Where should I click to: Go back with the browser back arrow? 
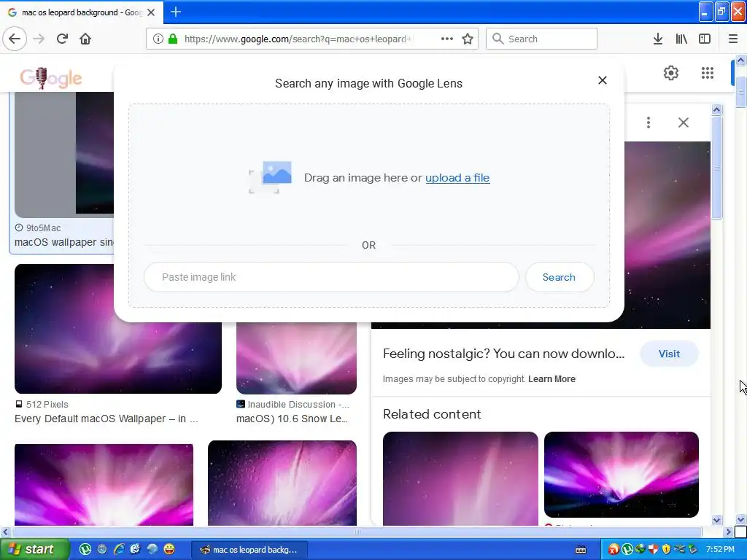pos(15,39)
